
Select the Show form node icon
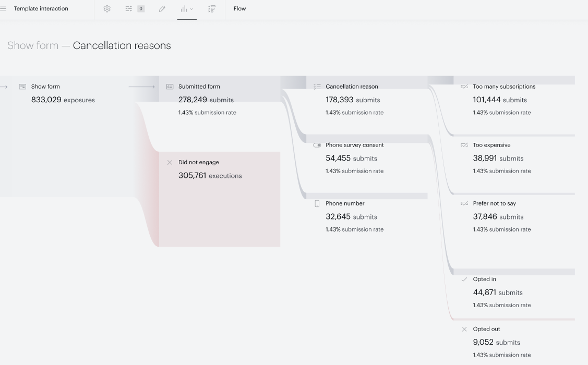point(22,87)
